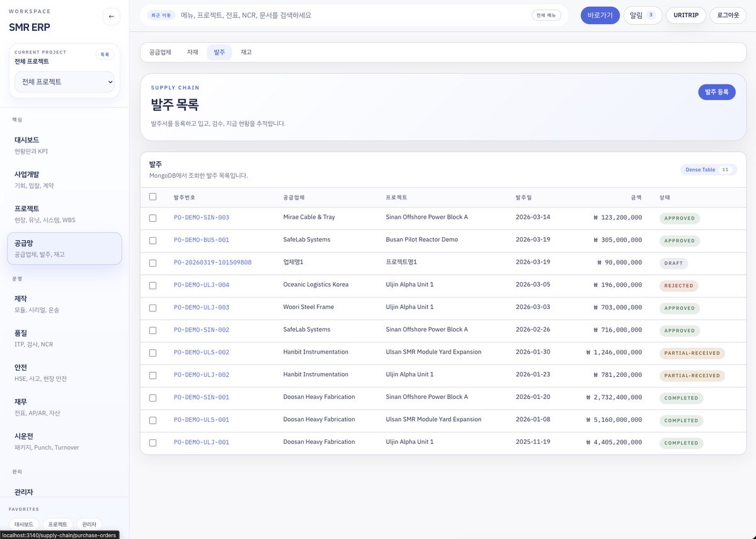The width and height of the screenshot is (756, 539).
Task: Click the 전체 메뉴 chip in search bar
Action: click(x=546, y=15)
